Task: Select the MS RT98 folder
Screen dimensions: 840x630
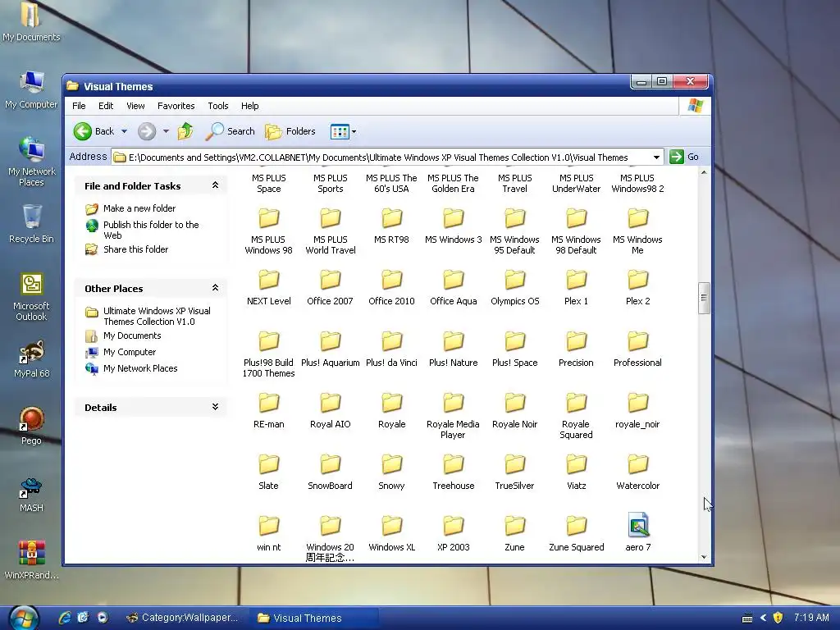Action: pyautogui.click(x=391, y=225)
